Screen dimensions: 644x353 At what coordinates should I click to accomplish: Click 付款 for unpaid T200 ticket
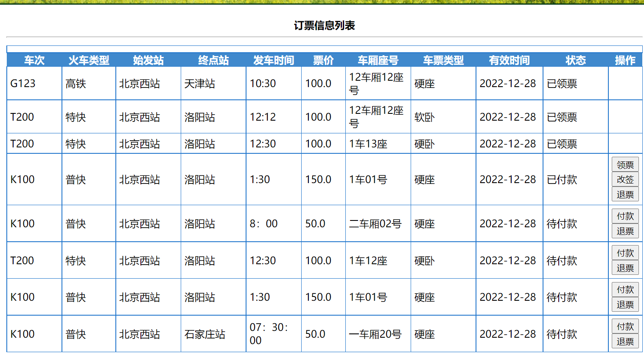pos(625,253)
